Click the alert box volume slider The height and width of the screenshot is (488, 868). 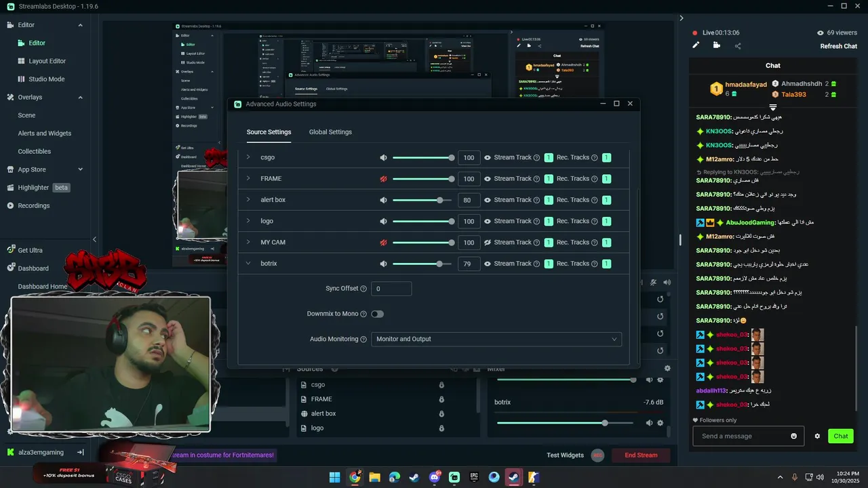pos(422,200)
